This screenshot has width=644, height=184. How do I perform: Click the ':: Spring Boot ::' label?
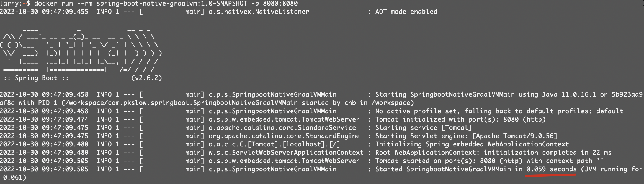pos(36,78)
